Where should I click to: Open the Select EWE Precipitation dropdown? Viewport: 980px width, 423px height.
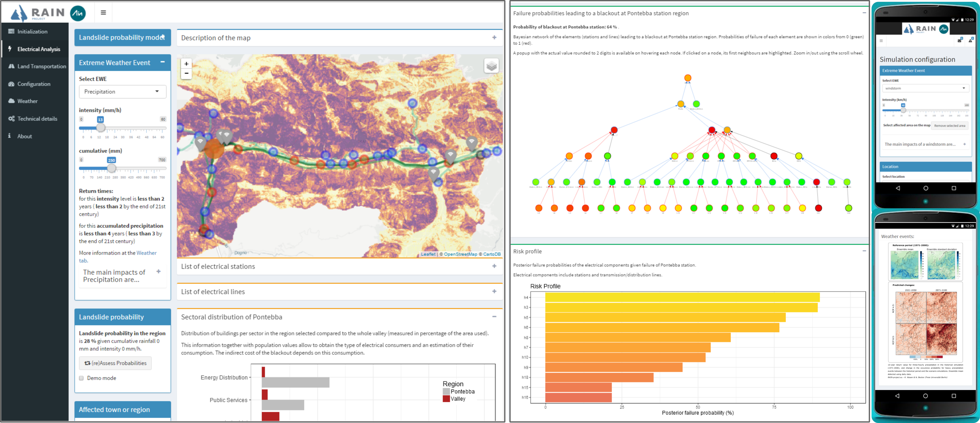pyautogui.click(x=123, y=92)
